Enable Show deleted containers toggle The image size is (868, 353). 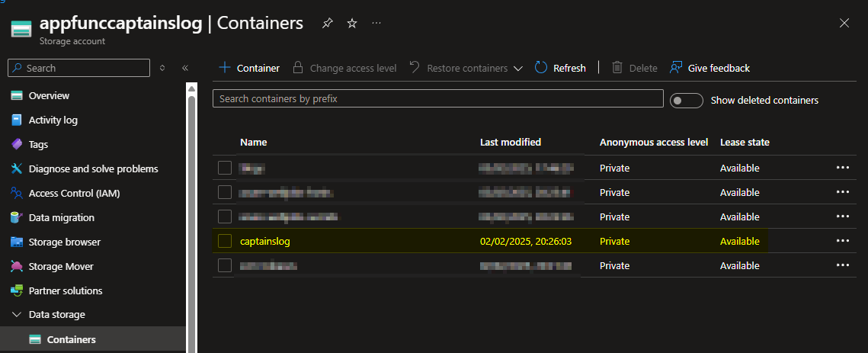click(687, 101)
